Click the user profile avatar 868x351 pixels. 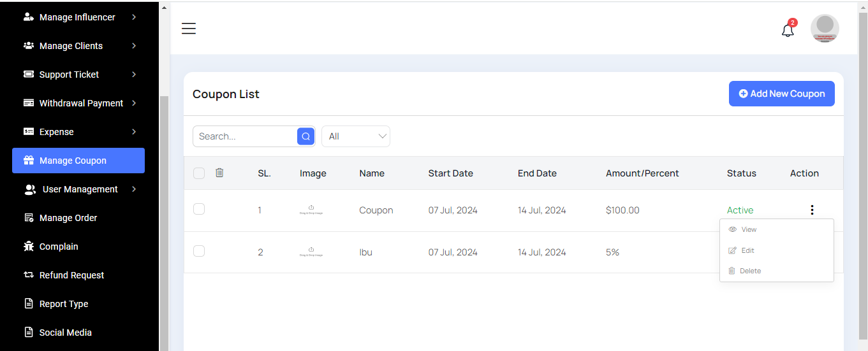pyautogui.click(x=825, y=29)
